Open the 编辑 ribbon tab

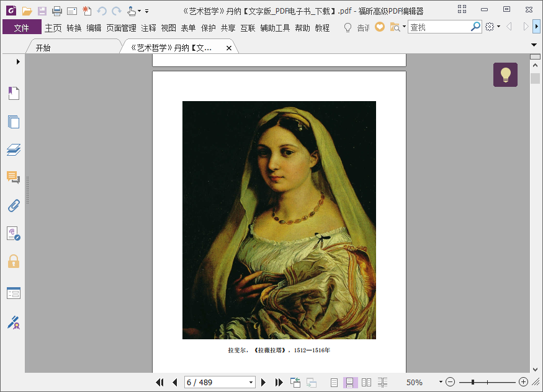94,28
